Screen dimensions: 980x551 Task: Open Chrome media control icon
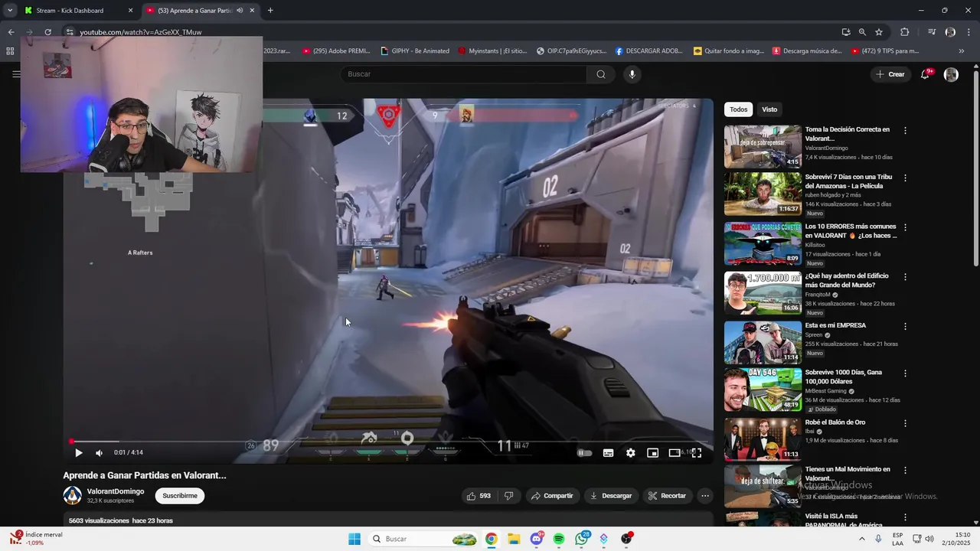coord(932,32)
